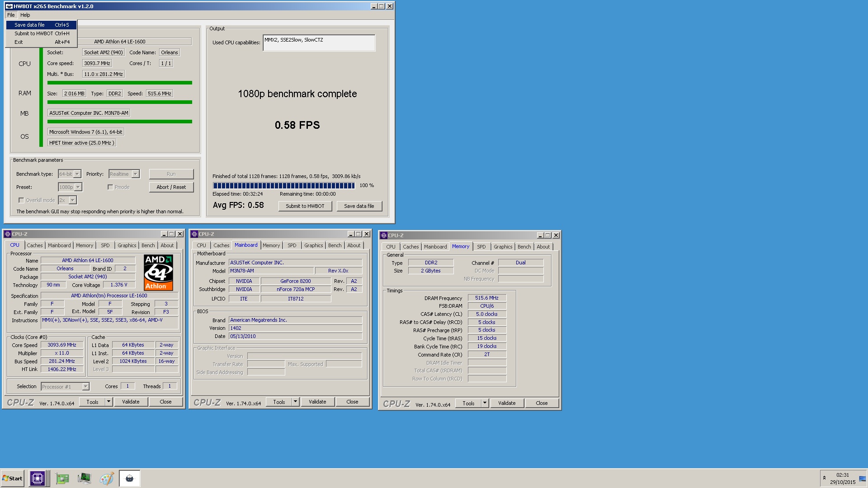Click Save data file button in Output
This screenshot has width=868, height=488.
[359, 206]
